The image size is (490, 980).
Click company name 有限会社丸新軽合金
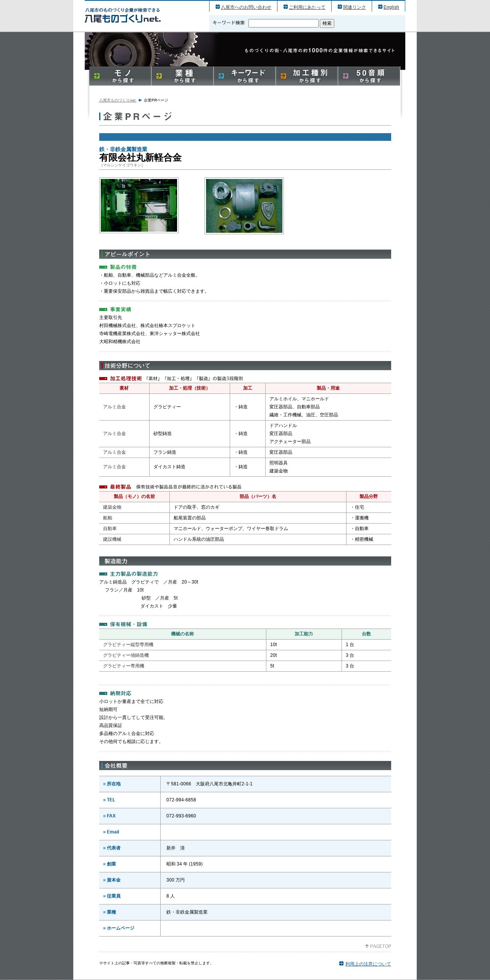point(140,158)
